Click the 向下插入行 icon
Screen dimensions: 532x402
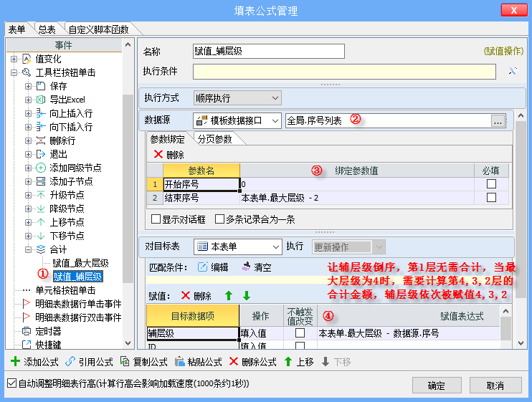(x=41, y=127)
